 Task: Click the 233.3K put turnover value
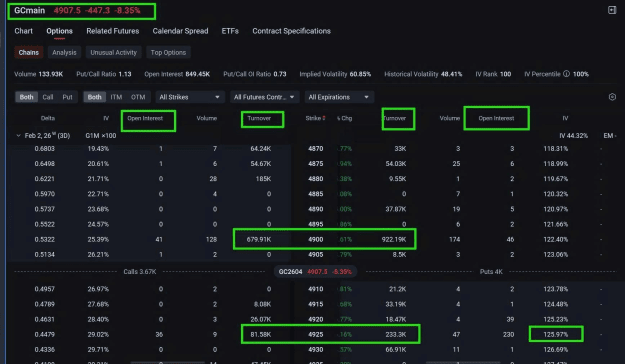[396, 334]
